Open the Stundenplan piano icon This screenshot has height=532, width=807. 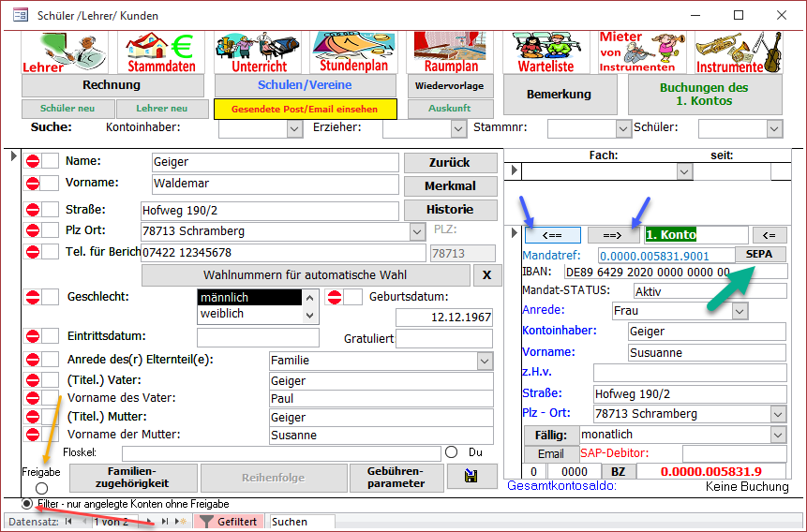353,52
